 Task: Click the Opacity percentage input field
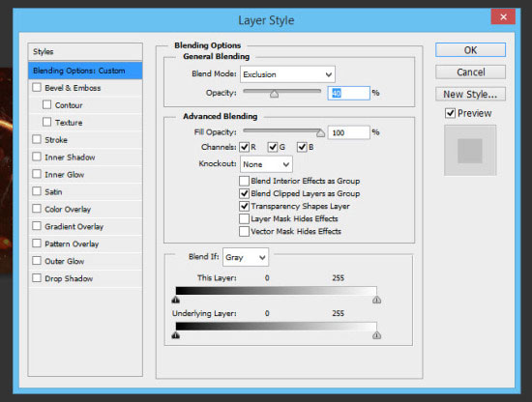tap(348, 93)
